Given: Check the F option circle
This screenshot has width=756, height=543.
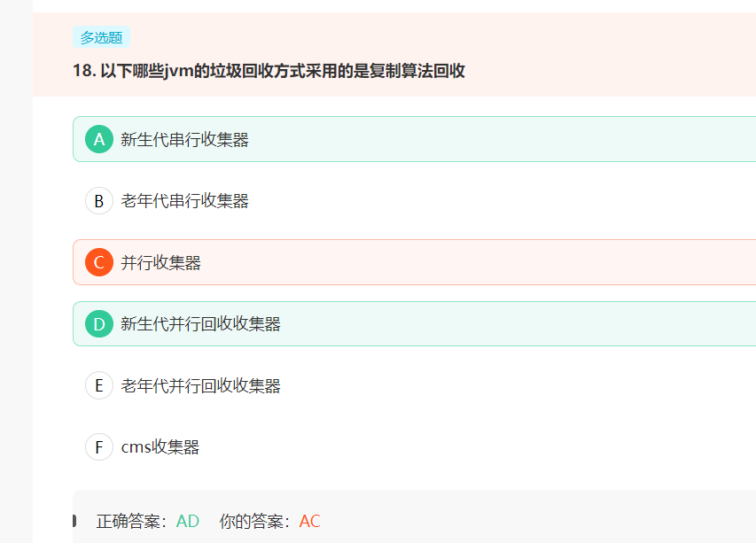Looking at the screenshot, I should 99,447.
